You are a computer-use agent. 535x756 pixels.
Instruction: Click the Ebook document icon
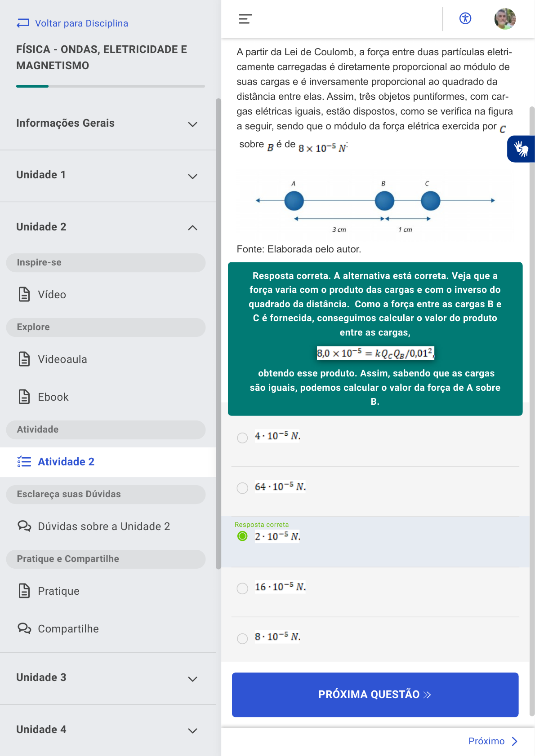[24, 397]
